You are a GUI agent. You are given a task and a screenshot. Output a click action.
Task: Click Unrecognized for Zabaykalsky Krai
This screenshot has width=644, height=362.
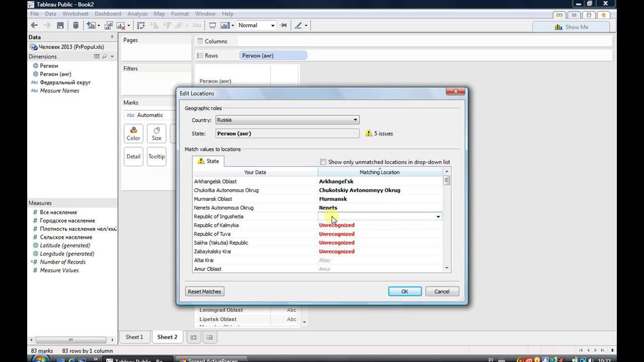coord(337,251)
